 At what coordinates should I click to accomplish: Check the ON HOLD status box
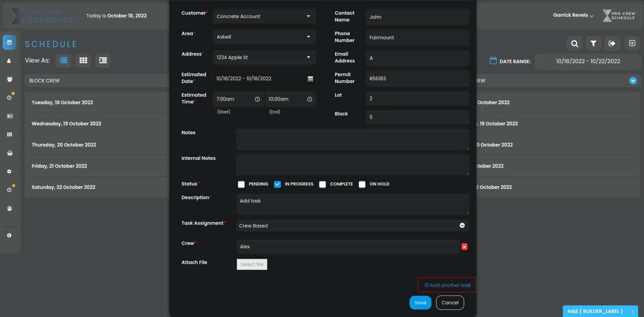pos(362,184)
